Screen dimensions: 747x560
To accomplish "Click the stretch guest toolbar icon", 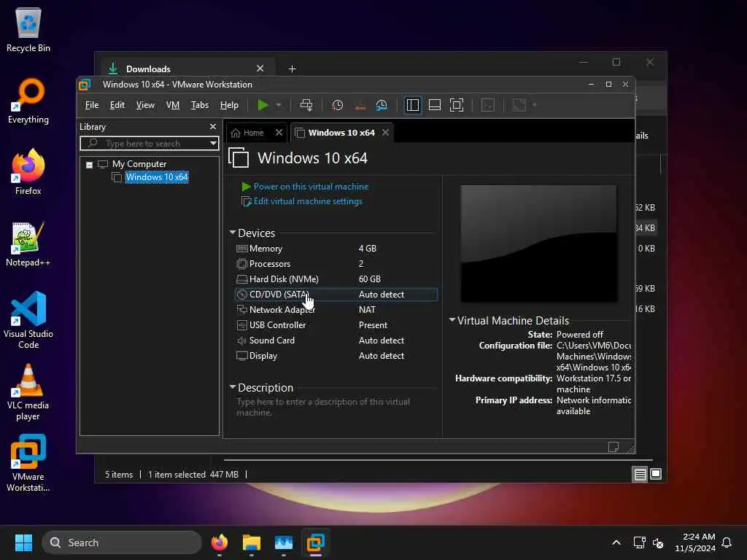I will (x=519, y=105).
